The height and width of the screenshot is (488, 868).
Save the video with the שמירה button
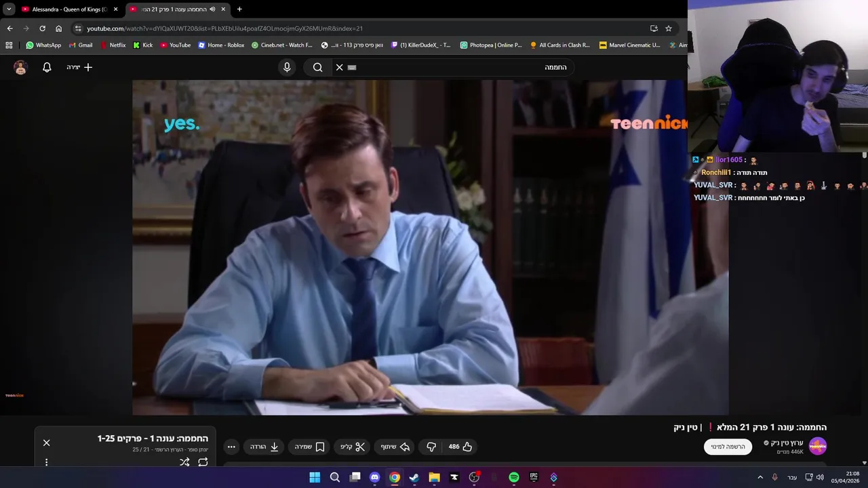pyautogui.click(x=310, y=447)
